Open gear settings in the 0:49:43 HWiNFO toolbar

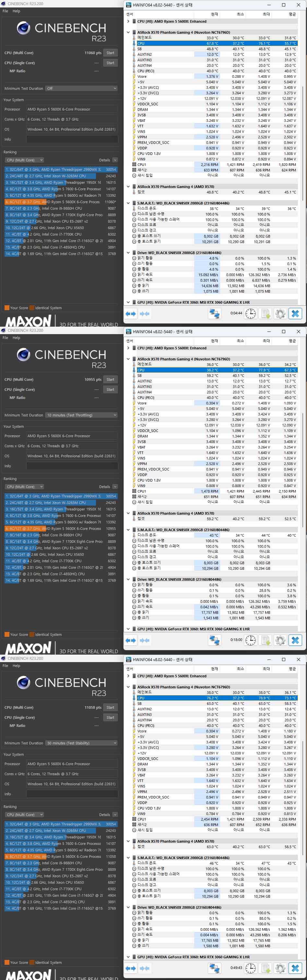[280, 968]
